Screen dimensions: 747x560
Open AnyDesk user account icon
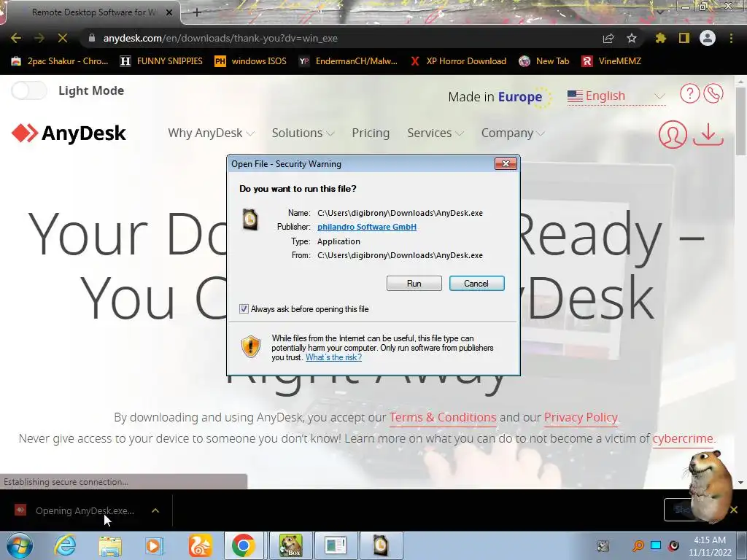click(x=673, y=134)
